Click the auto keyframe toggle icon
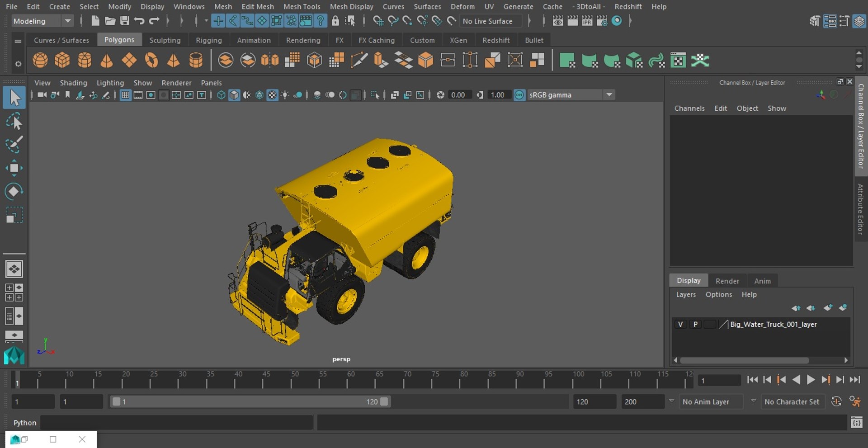This screenshot has width=868, height=448. click(x=836, y=401)
